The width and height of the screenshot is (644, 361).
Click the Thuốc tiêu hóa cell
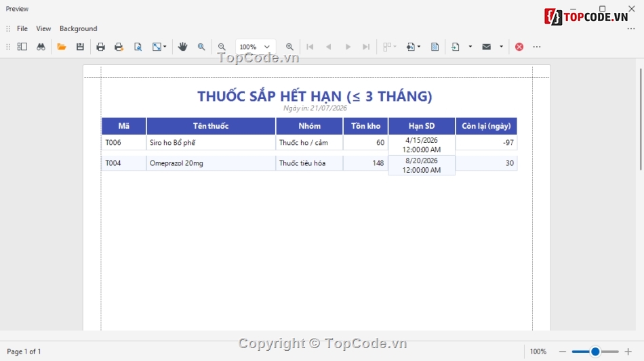(x=309, y=163)
